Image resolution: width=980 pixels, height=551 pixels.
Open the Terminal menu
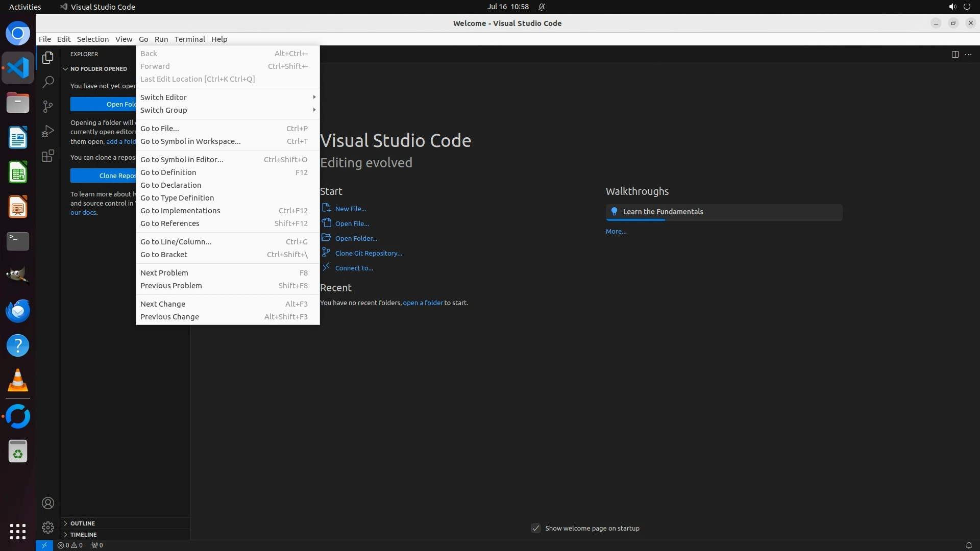189,39
